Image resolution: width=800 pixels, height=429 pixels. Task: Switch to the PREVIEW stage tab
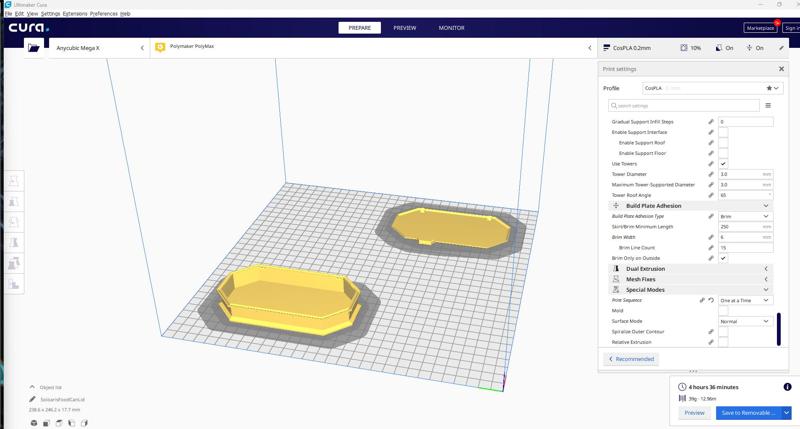[x=405, y=28]
